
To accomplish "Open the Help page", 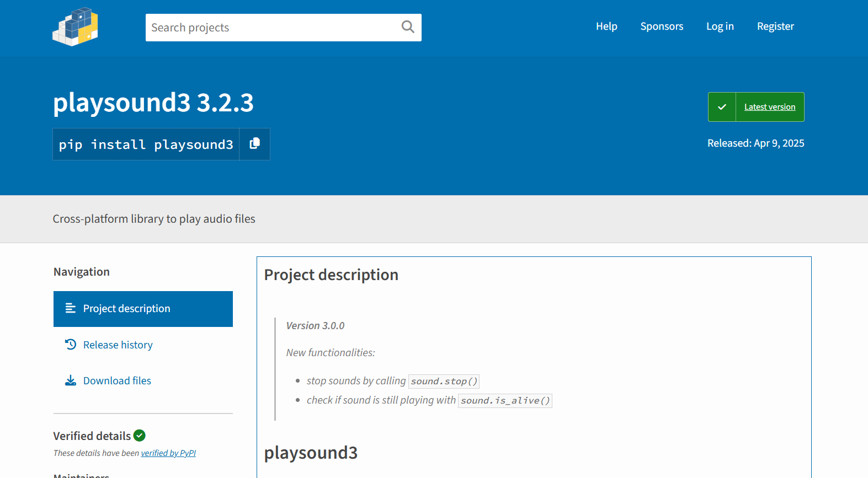I will click(x=606, y=26).
